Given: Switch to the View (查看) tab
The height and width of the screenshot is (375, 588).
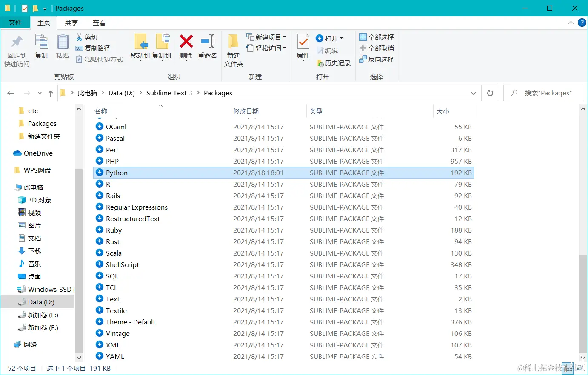Looking at the screenshot, I should (x=99, y=23).
